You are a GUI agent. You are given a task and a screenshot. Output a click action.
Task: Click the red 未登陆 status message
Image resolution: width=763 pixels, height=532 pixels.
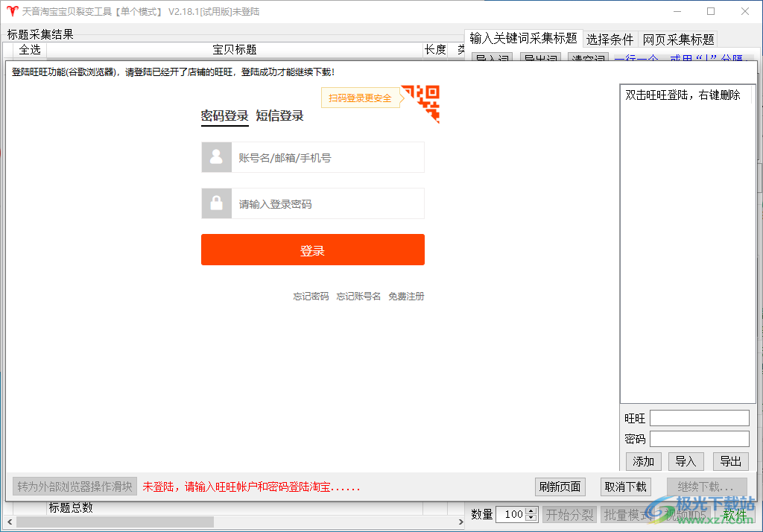[x=251, y=487]
